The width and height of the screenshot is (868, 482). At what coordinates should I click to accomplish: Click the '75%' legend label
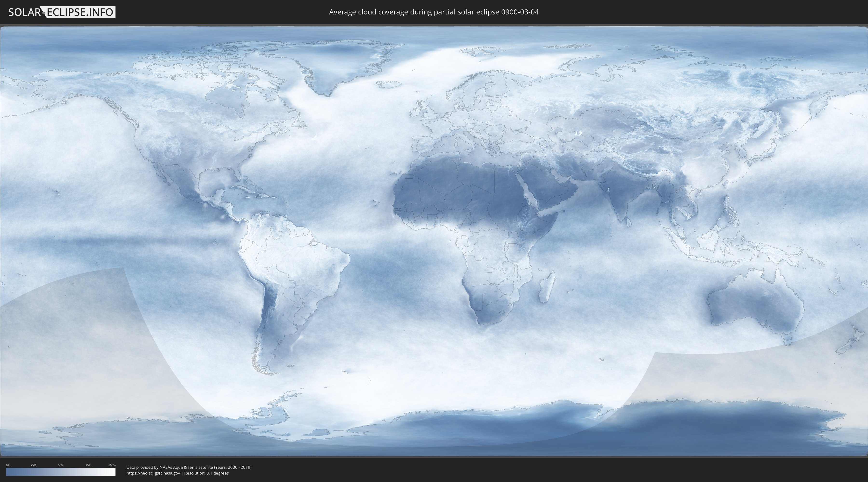(88, 465)
